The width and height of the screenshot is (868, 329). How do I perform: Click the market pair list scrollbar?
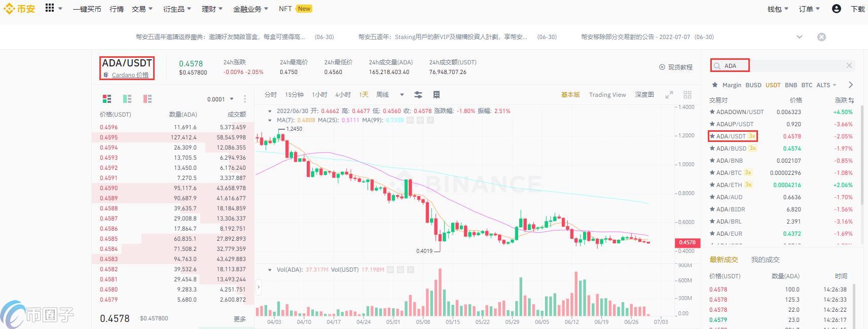(x=861, y=152)
